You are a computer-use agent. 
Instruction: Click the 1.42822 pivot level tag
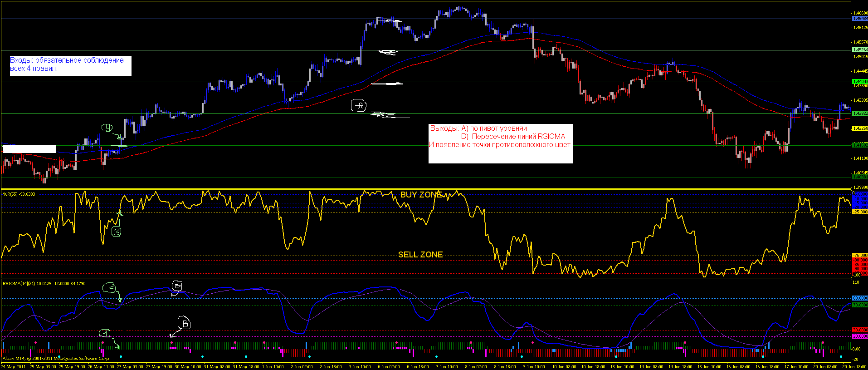click(860, 113)
